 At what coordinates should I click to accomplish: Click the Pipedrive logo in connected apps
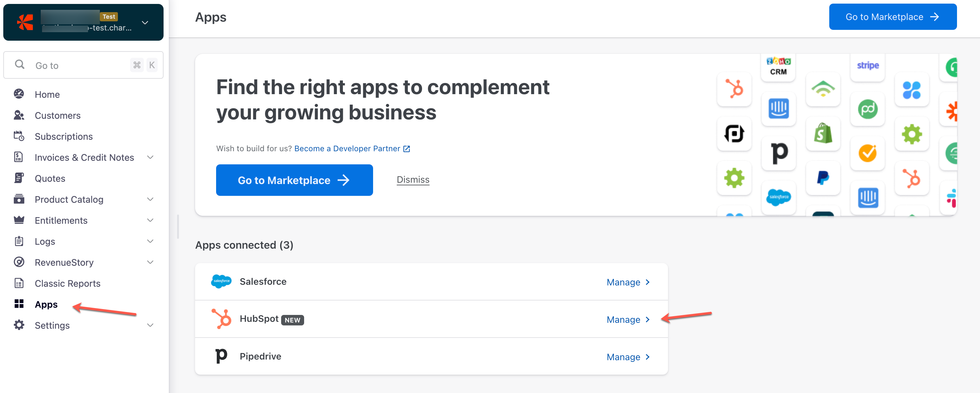[221, 356]
